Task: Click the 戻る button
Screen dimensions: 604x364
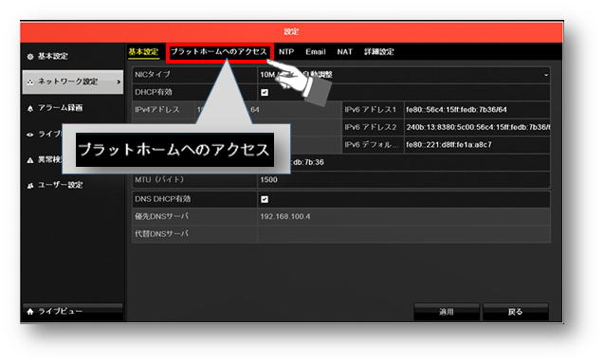Action: tap(516, 312)
